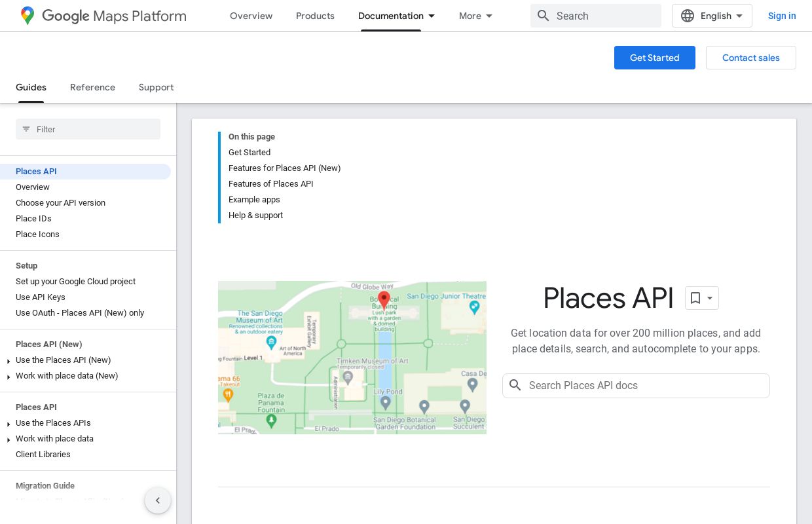Click the San Diego Museum of Art marker
812x524 pixels.
coord(272,342)
